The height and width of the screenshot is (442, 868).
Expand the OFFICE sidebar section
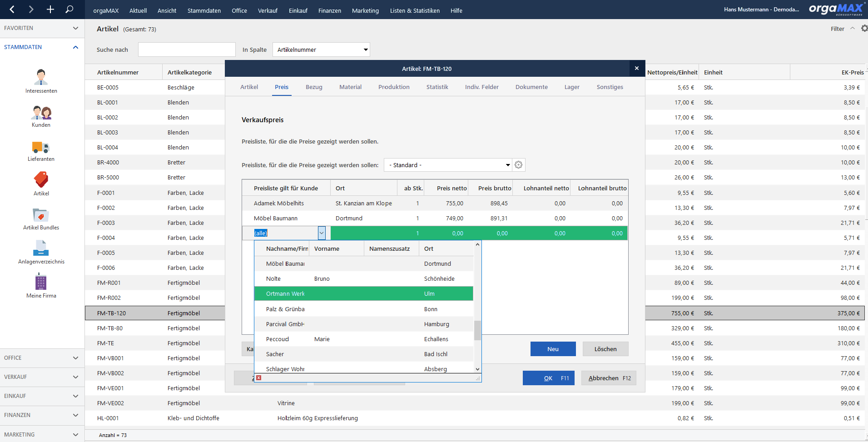[x=42, y=358]
